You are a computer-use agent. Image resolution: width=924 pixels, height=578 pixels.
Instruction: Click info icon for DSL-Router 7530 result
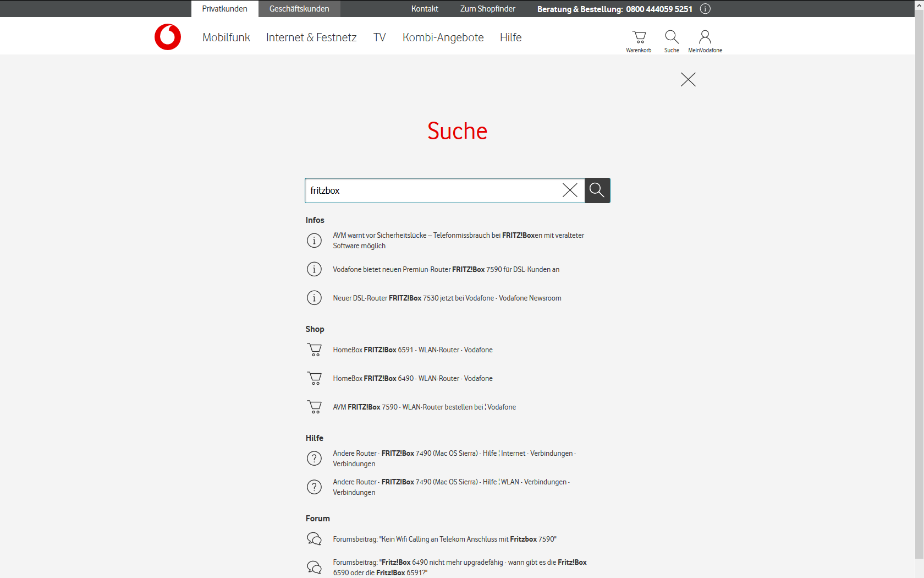click(x=314, y=298)
